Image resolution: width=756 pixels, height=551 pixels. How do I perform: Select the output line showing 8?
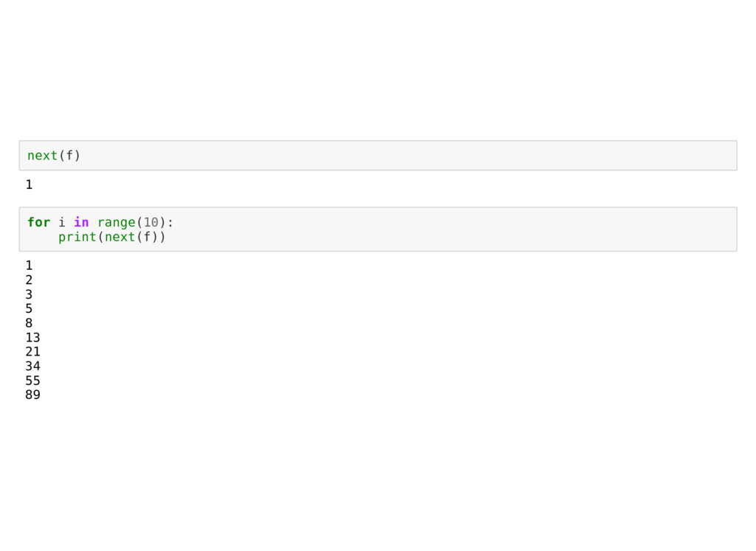pyautogui.click(x=29, y=322)
